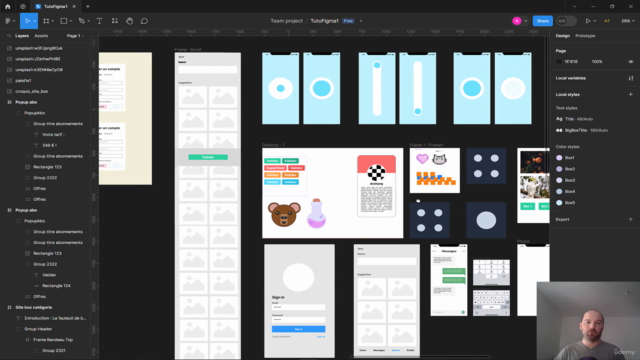Click the blue Share button
Viewport: 640px width, 360px height.
[542, 21]
